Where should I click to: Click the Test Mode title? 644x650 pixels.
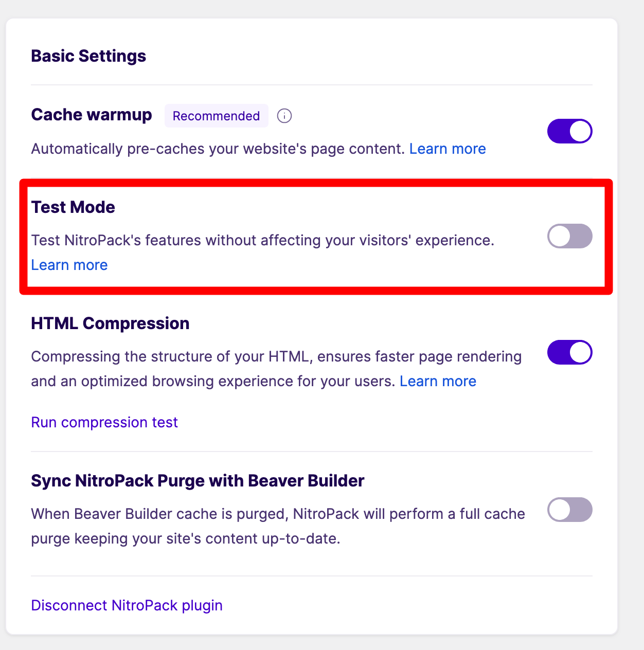pyautogui.click(x=73, y=207)
